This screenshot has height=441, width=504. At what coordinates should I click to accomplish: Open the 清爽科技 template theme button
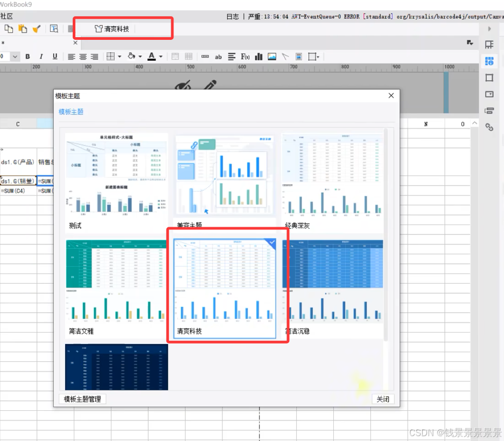112,29
